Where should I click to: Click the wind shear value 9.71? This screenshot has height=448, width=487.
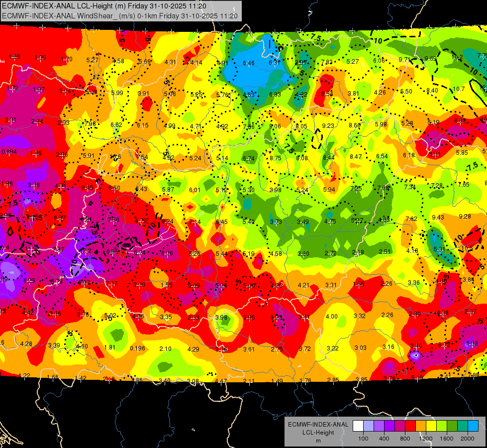click(405, 59)
